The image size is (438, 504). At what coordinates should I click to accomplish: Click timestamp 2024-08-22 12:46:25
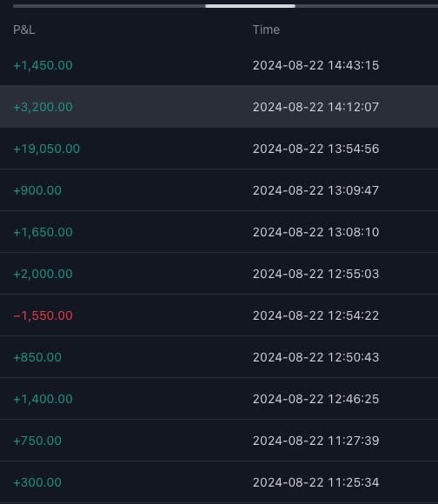tap(315, 399)
